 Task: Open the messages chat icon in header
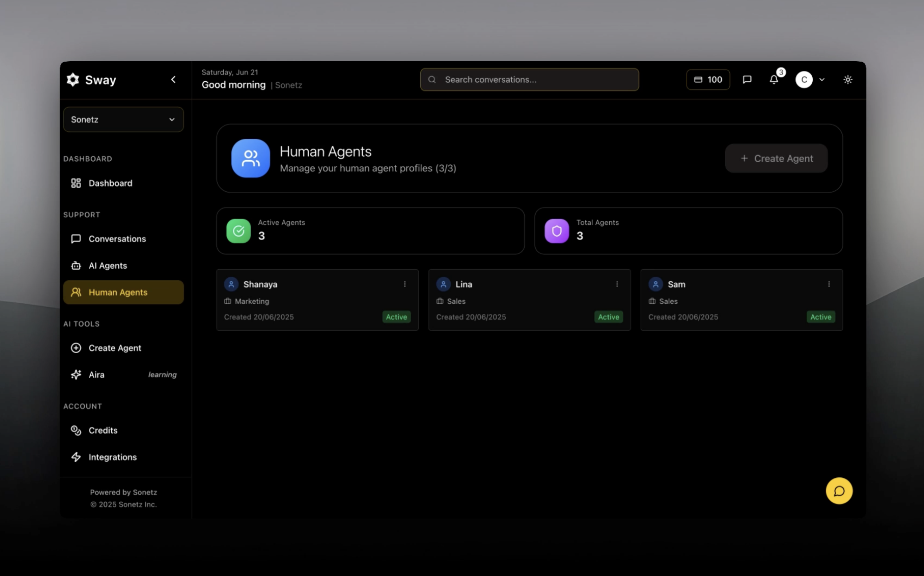click(747, 80)
